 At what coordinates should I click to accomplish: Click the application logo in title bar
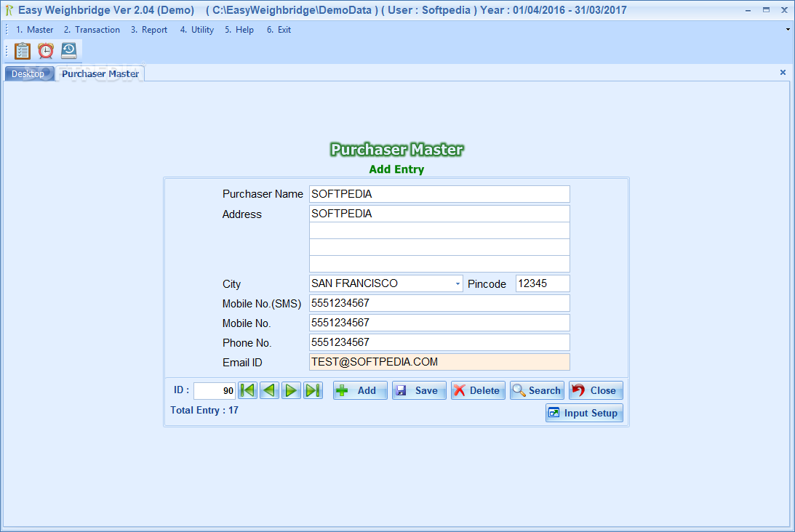tap(9, 10)
